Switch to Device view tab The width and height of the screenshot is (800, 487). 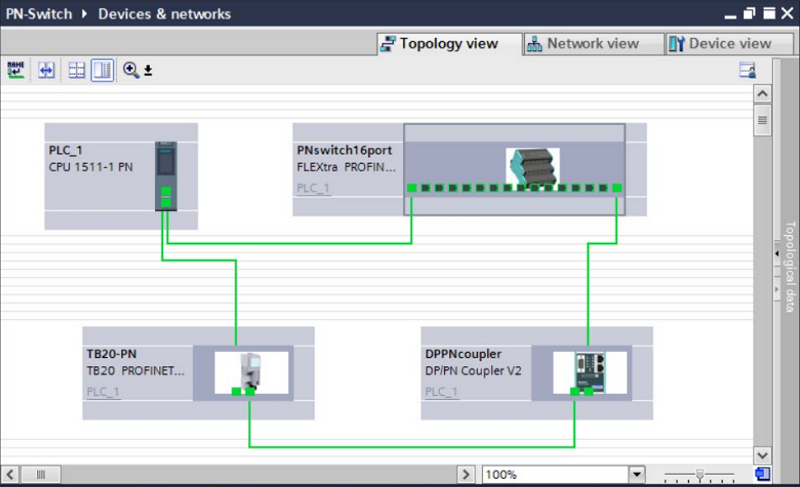pos(730,44)
